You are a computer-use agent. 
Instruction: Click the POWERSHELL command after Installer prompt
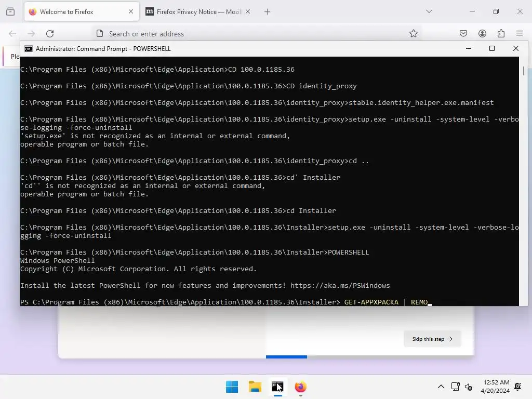pos(349,252)
